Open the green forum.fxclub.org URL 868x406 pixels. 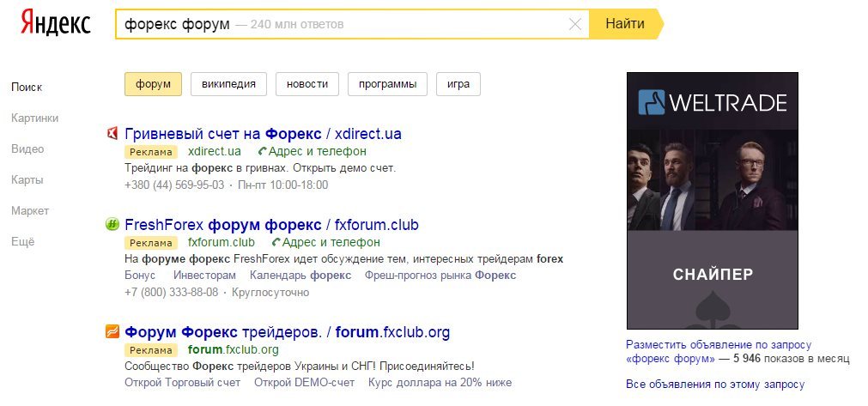click(233, 349)
